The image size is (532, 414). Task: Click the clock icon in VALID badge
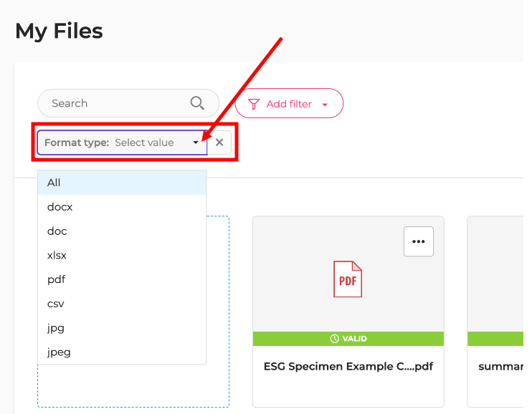tap(334, 339)
